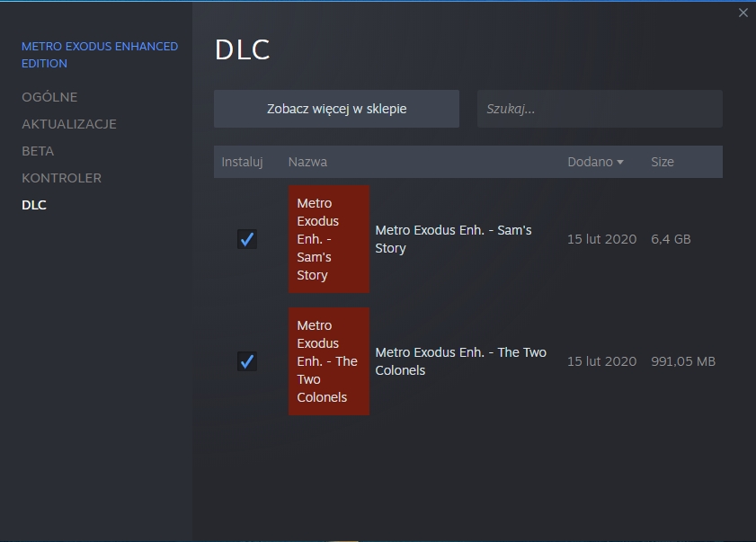
Task: Sort by the Size column header
Action: (663, 162)
